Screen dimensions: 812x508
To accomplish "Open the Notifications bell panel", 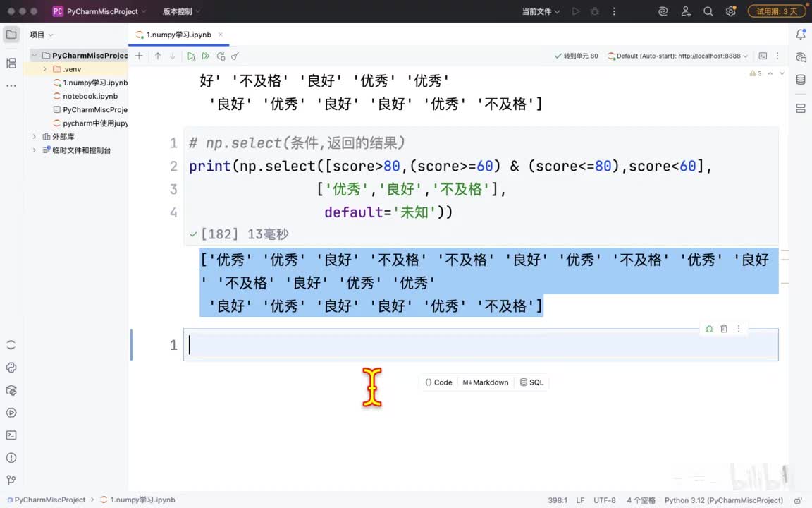I will coord(801,34).
